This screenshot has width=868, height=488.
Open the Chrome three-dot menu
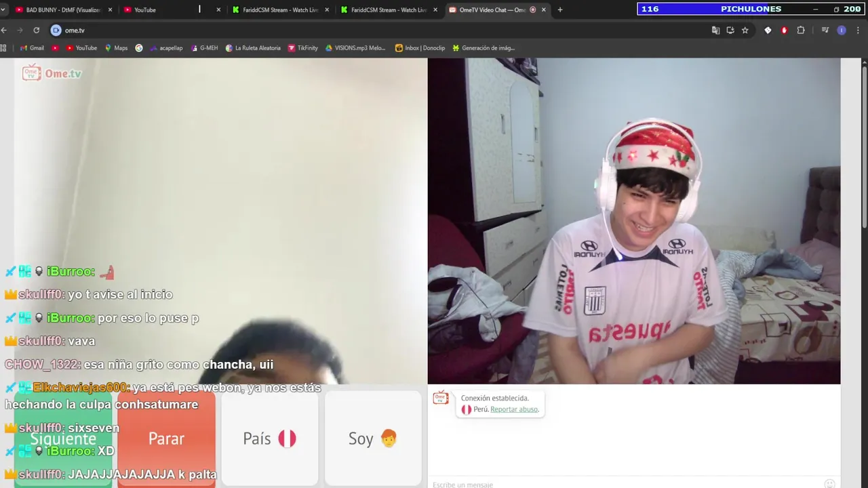tap(859, 30)
